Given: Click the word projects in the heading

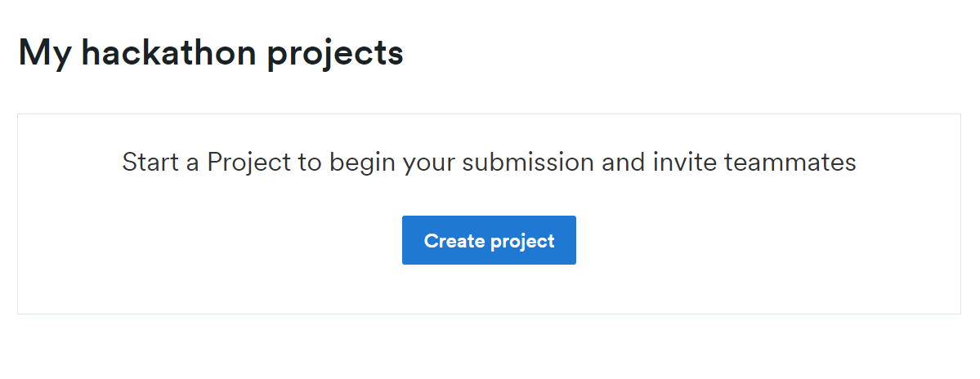Looking at the screenshot, I should click(335, 55).
